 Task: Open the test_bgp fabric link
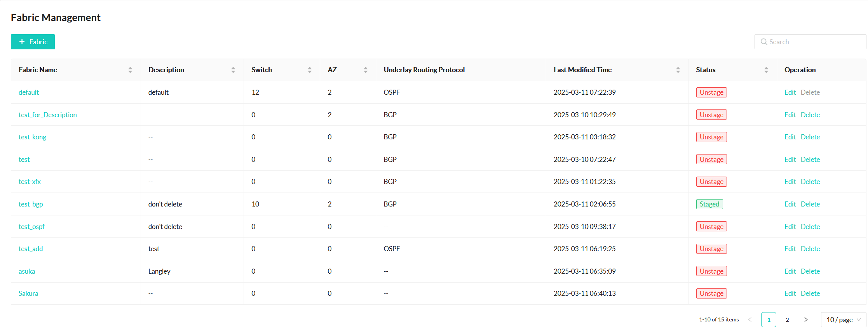(31, 204)
